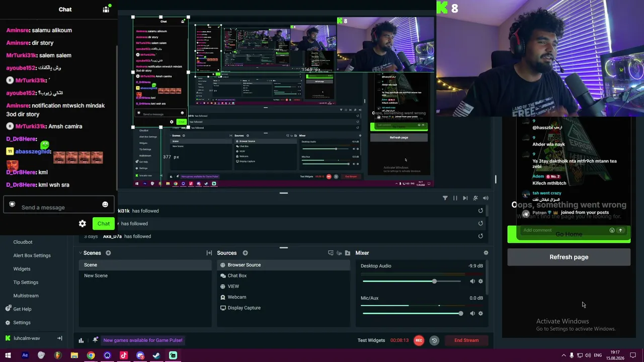Open the notifications bell in footer
The height and width of the screenshot is (362, 644).
pyautogui.click(x=95, y=340)
